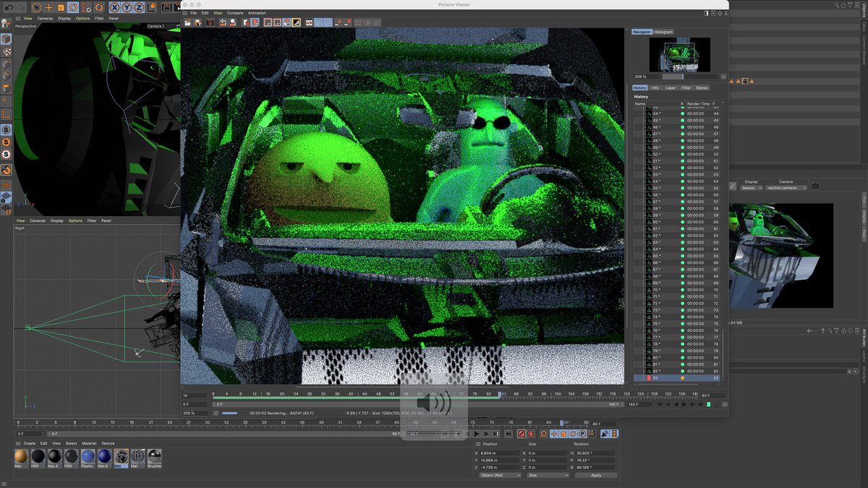This screenshot has width=868, height=488.
Task: Click the Navigator preview thumbnail
Action: (x=679, y=54)
